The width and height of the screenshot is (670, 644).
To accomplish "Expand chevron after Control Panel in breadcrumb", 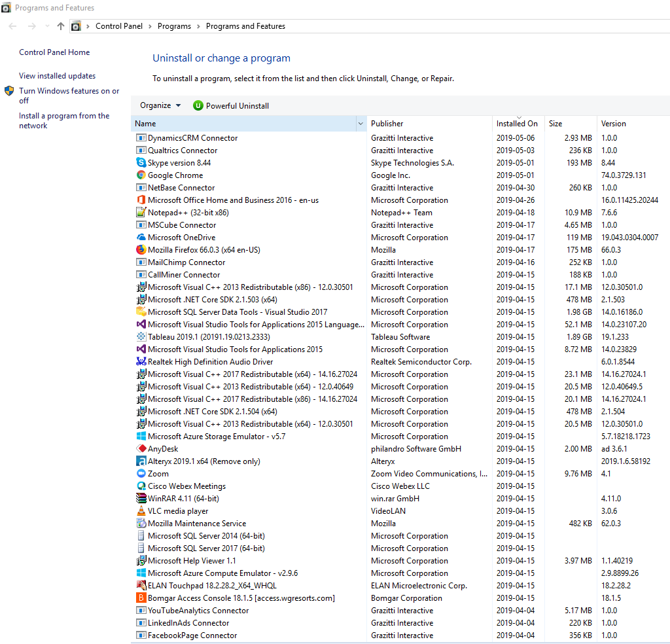I will pyautogui.click(x=150, y=26).
